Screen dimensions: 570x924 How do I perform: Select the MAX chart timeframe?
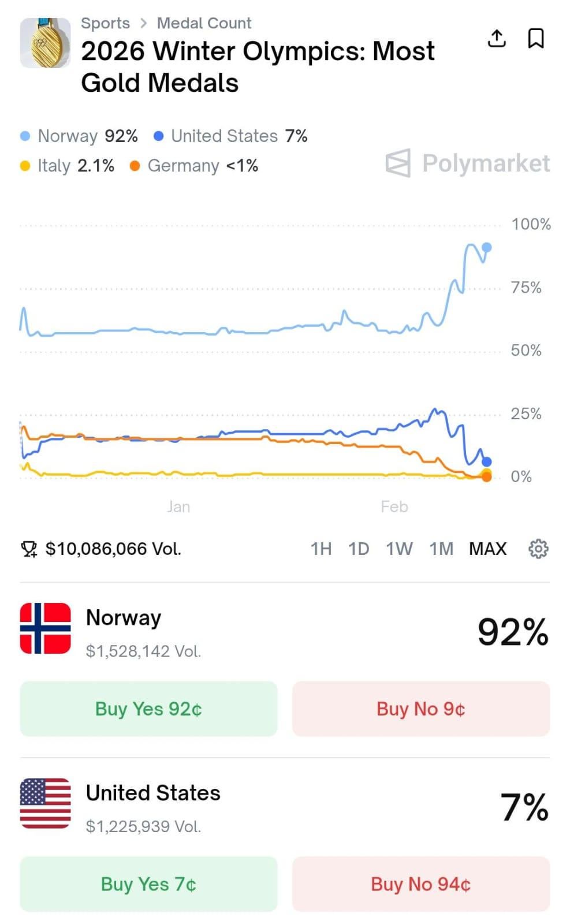pos(487,549)
